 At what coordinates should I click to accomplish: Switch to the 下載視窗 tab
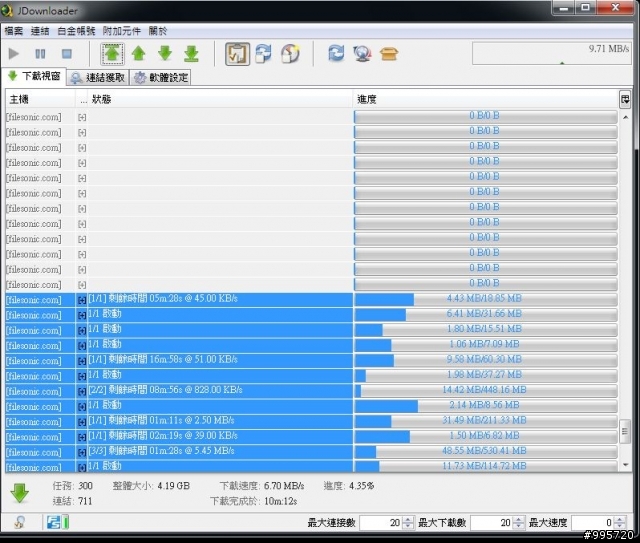[34, 76]
